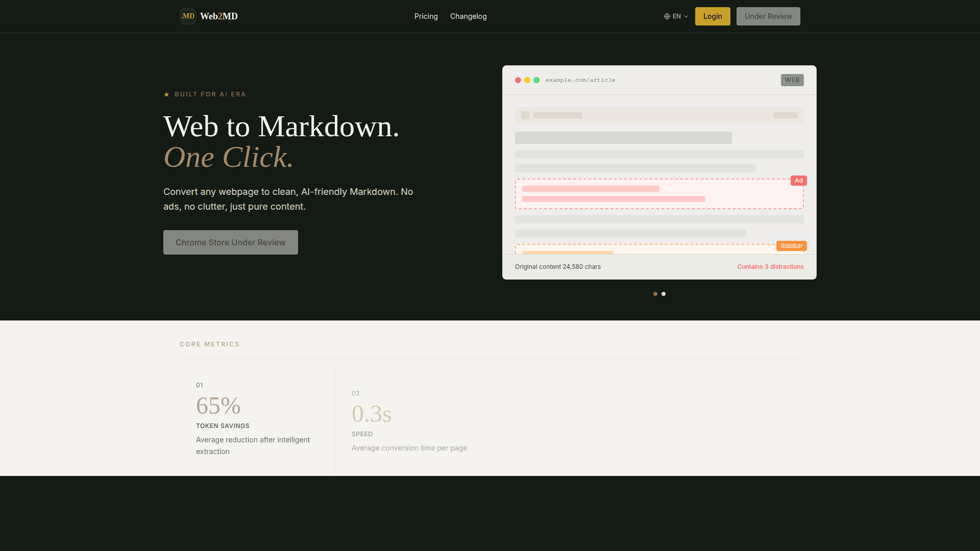Click the .MD logo icon
Viewport: 980px width, 551px height.
[188, 16]
